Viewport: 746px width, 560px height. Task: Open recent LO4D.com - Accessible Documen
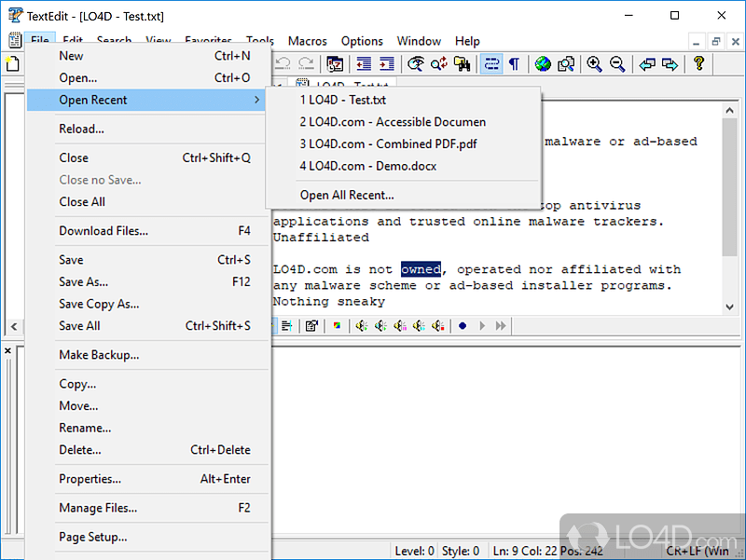(x=404, y=122)
